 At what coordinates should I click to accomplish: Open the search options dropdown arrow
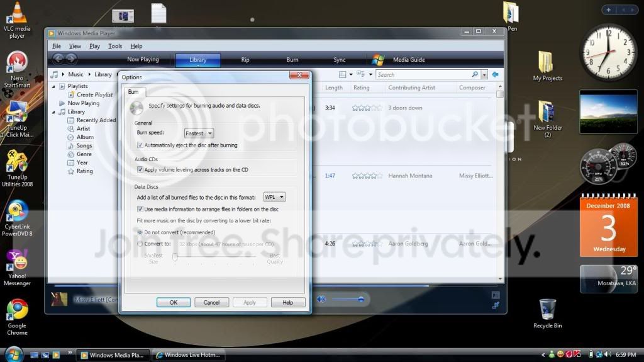coord(485,75)
